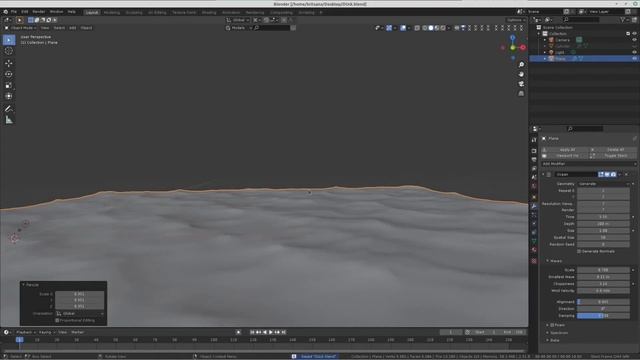Click the Viewport Vis button

click(x=564, y=156)
